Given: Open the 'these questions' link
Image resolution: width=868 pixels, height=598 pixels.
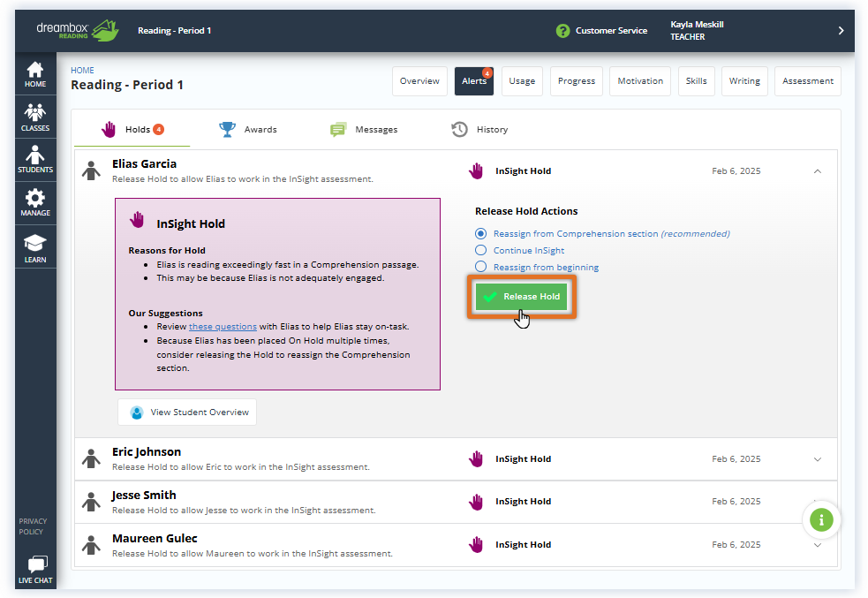Looking at the screenshot, I should coord(222,325).
